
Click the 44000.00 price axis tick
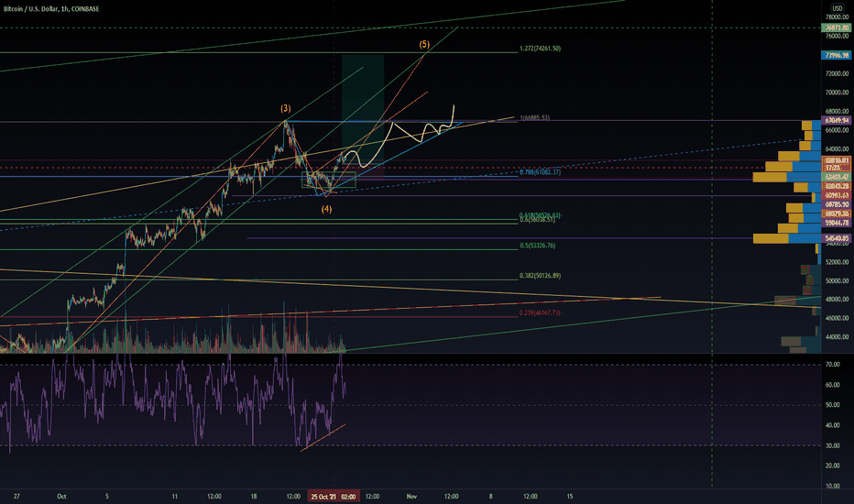(837, 336)
